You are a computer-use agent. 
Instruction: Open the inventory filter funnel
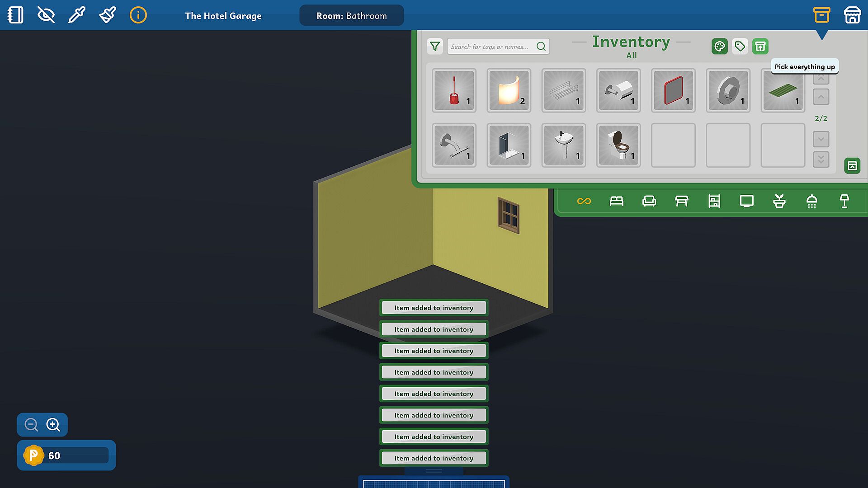pyautogui.click(x=435, y=46)
